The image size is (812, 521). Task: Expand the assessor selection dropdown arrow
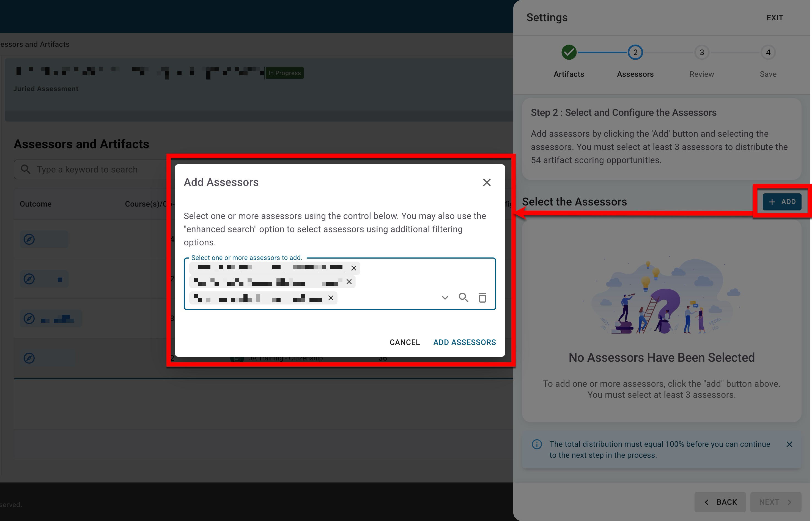[x=445, y=298]
